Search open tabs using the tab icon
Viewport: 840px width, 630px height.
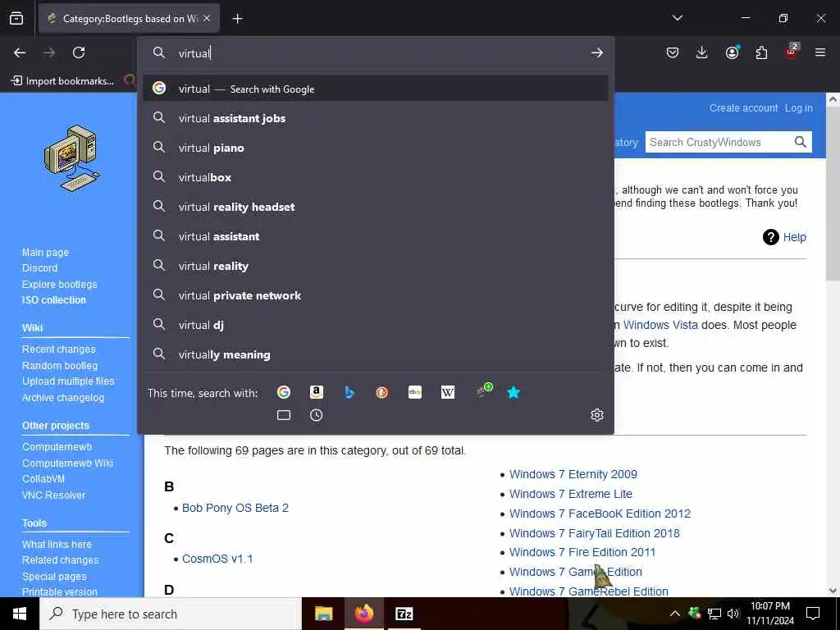(283, 415)
